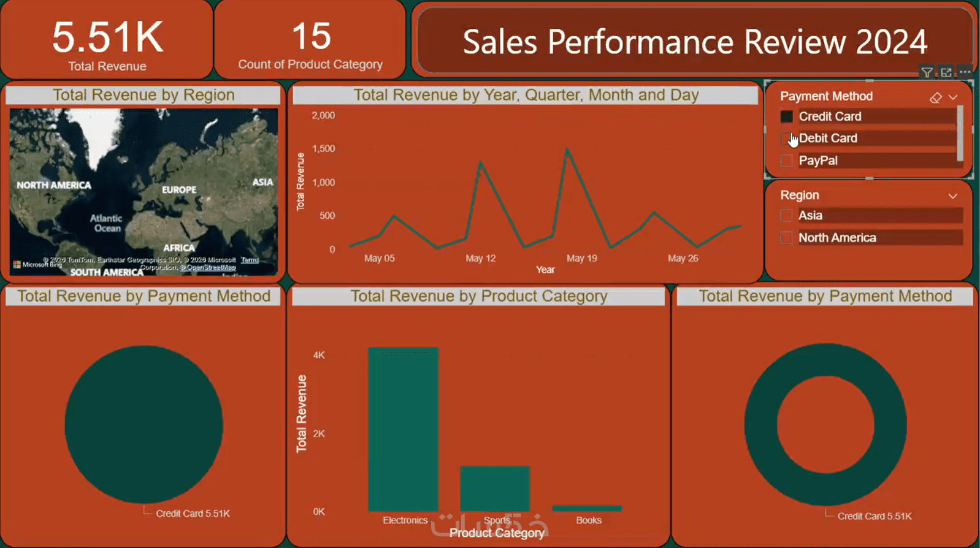The image size is (980, 548).
Task: Click the Total Revenue 5.51K card
Action: pyautogui.click(x=107, y=40)
